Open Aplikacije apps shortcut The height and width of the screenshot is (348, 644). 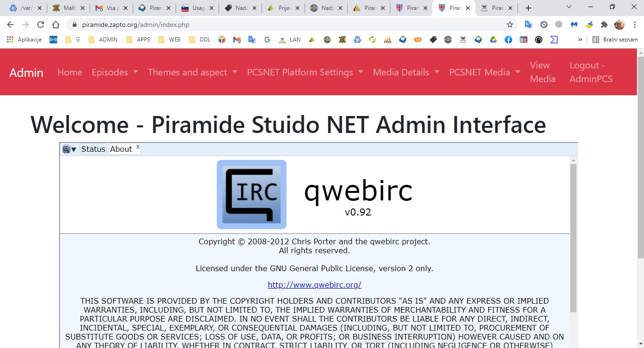coord(25,40)
